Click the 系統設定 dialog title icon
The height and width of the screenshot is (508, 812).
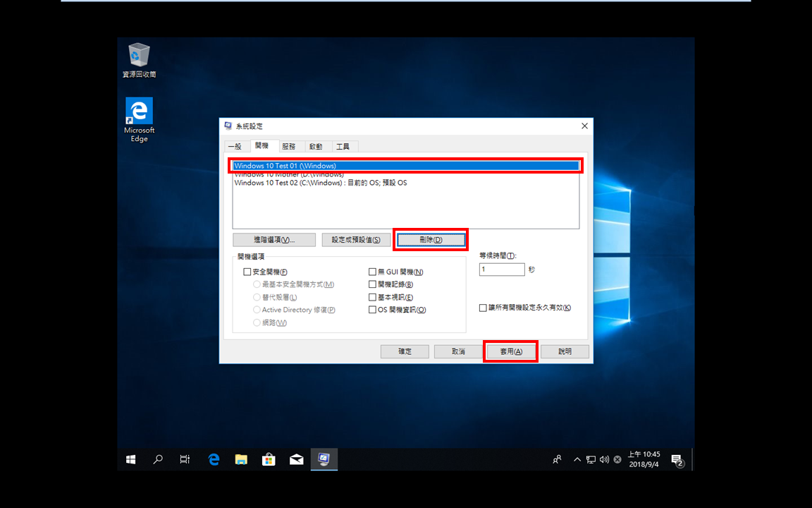click(228, 126)
